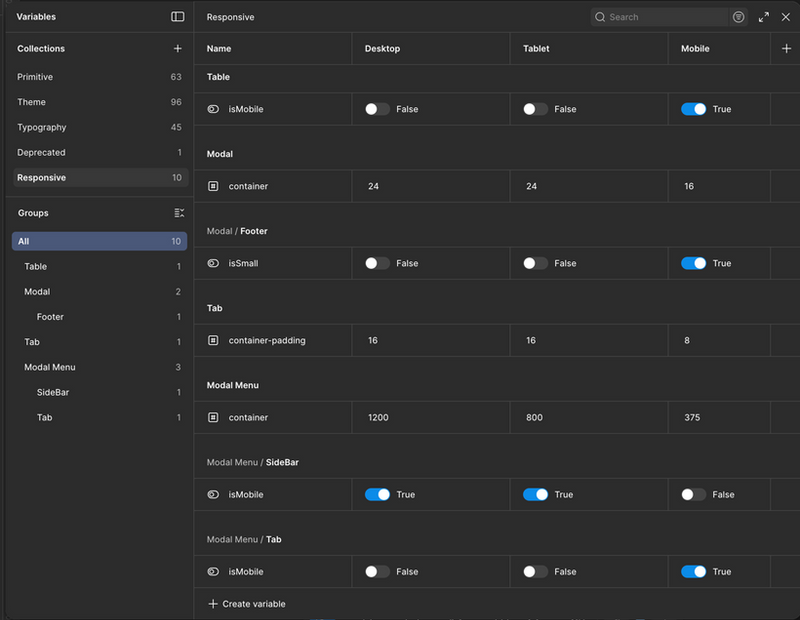The width and height of the screenshot is (800, 620).
Task: Select the Tab group with count 1 under Modal
Action: click(x=99, y=342)
